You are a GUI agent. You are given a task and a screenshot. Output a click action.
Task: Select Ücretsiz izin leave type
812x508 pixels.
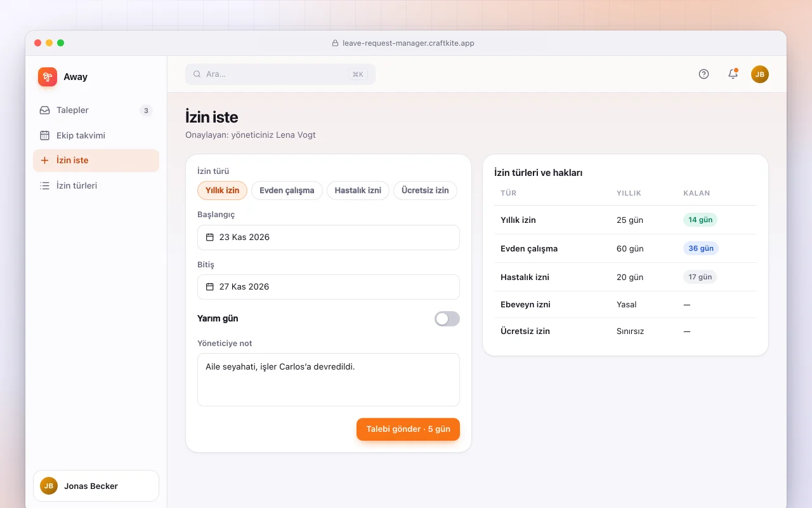tap(425, 190)
